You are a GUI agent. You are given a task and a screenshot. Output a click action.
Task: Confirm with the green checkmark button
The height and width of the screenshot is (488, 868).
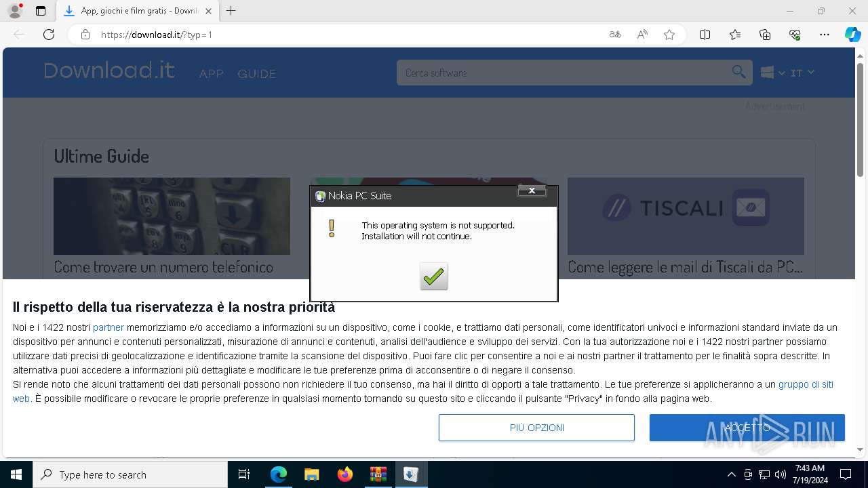[433, 277]
